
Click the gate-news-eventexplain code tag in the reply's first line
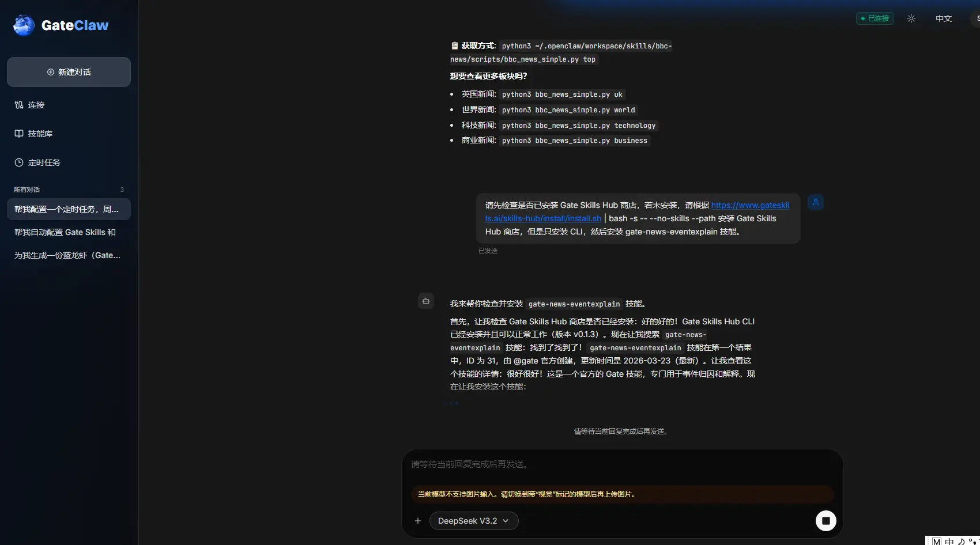(x=574, y=304)
